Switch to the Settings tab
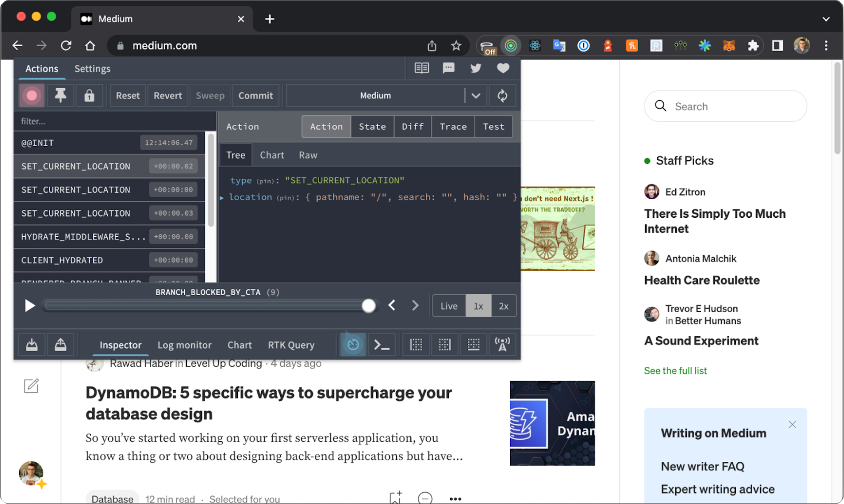Screen dimensions: 844x504 pyautogui.click(x=92, y=69)
